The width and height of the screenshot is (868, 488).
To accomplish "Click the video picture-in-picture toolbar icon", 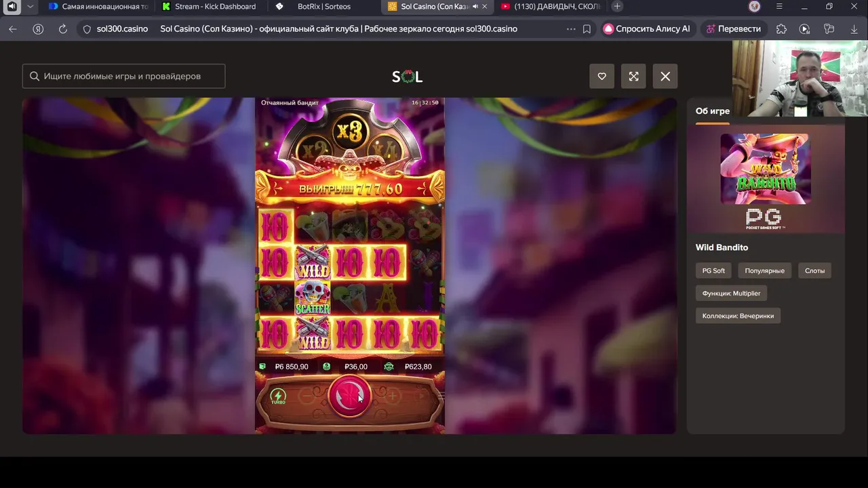I will point(804,29).
